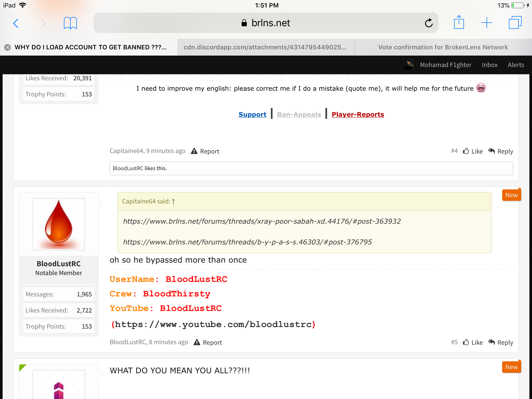Tap the brlns.net address bar

click(x=266, y=23)
